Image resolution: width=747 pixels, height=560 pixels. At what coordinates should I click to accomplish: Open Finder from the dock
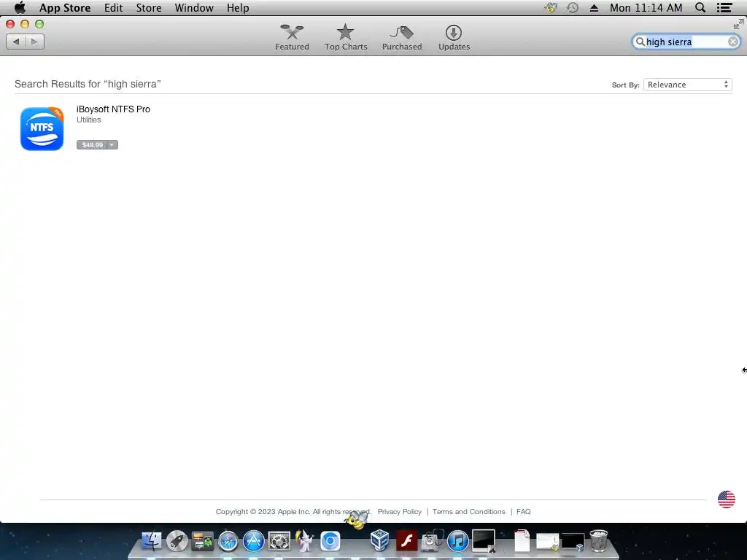click(x=152, y=541)
